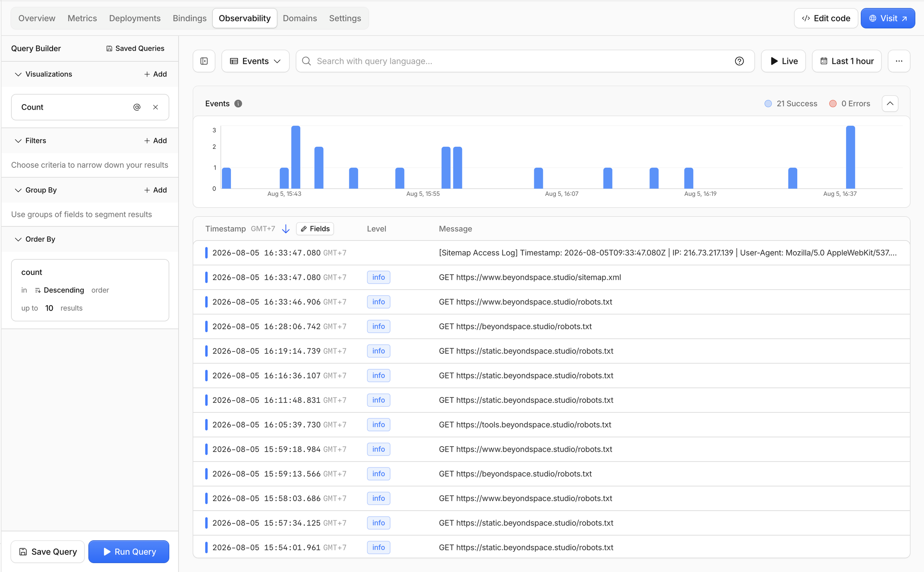Click the Events info icon
Viewport: 924px width, 572px height.
[238, 104]
